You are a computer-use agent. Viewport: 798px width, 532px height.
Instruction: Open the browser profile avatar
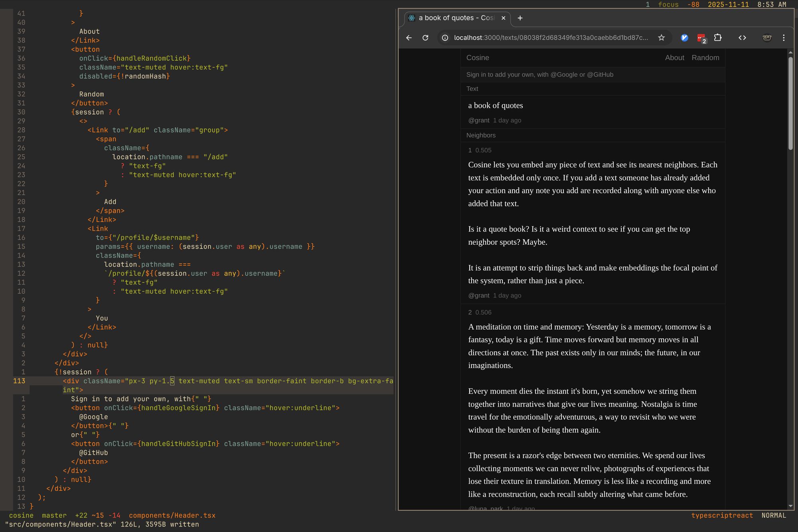[767, 38]
